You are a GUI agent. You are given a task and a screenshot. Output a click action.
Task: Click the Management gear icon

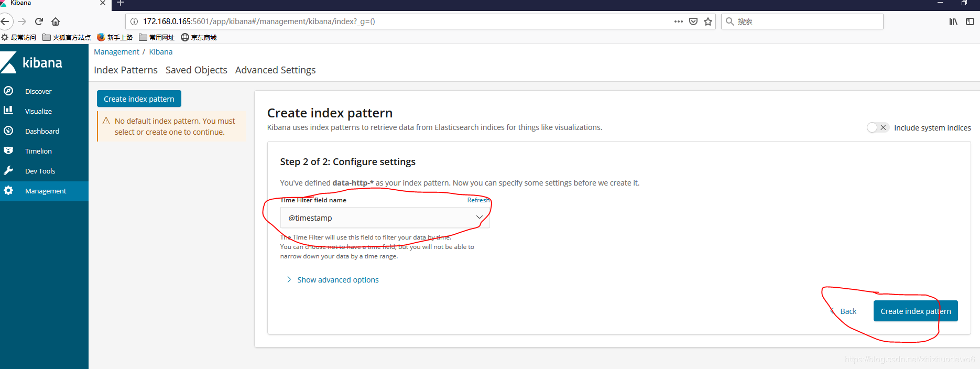coord(8,190)
